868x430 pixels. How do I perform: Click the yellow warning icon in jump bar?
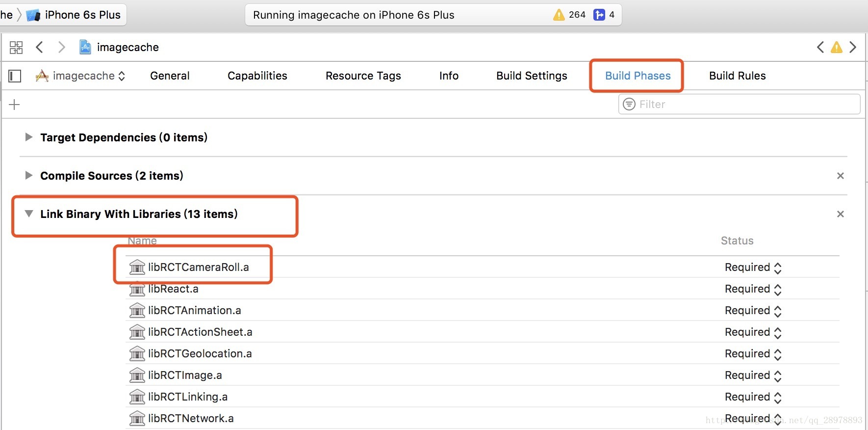point(837,47)
